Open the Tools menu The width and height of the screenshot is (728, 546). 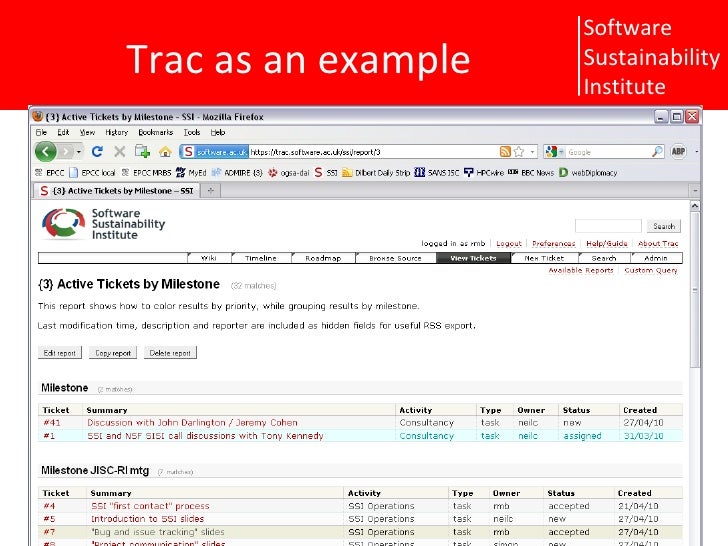[192, 132]
